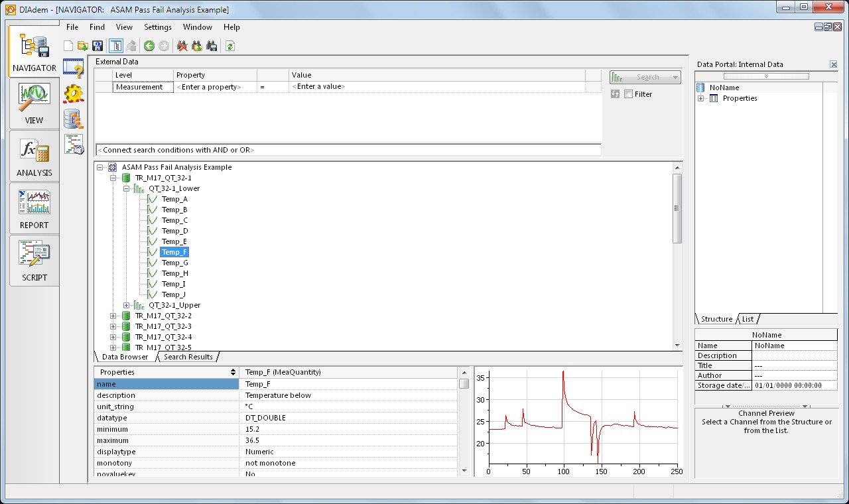Viewport: 849px width, 504px height.
Task: Click the tree view vertical scrollbar thumb
Action: click(x=677, y=208)
